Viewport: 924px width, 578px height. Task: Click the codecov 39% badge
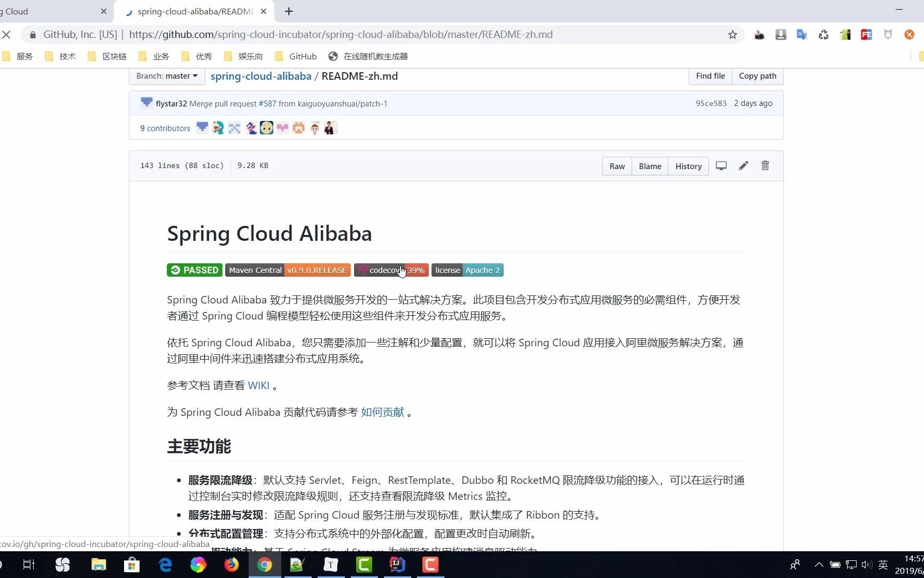(391, 270)
